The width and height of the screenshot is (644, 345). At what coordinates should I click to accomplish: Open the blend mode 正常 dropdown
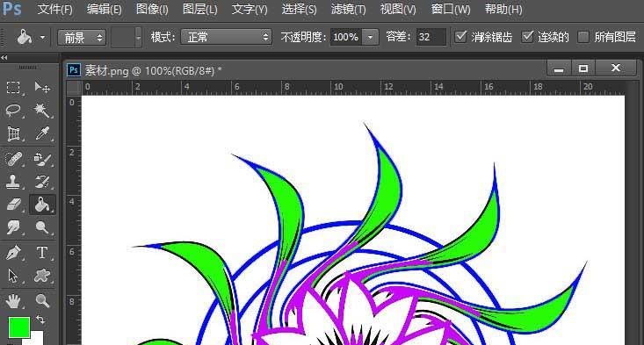(227, 38)
